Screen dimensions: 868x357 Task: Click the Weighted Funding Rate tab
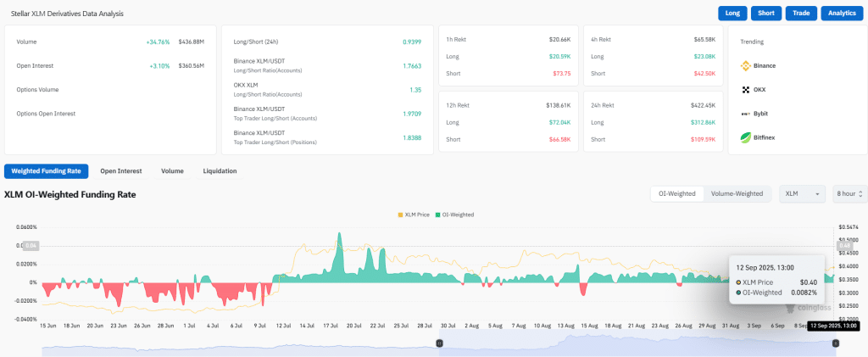[x=47, y=171]
